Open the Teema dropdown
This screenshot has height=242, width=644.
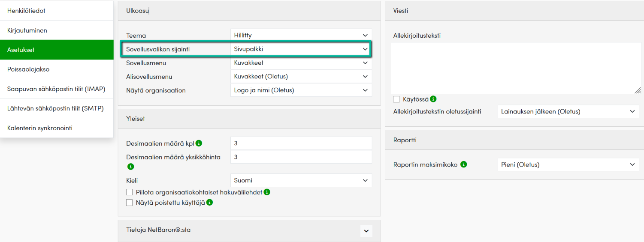[301, 35]
